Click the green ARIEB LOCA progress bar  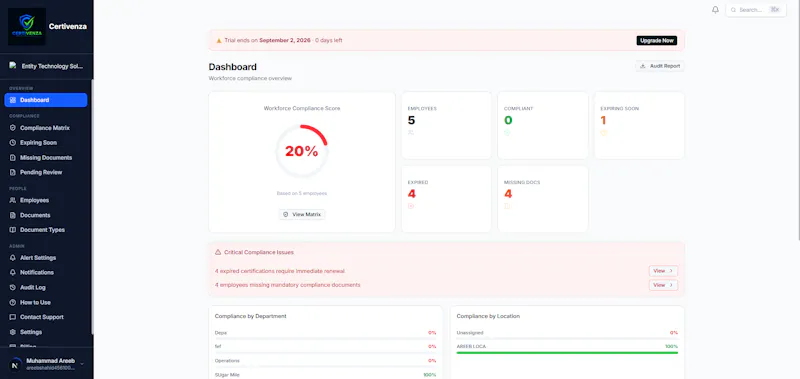(567, 352)
